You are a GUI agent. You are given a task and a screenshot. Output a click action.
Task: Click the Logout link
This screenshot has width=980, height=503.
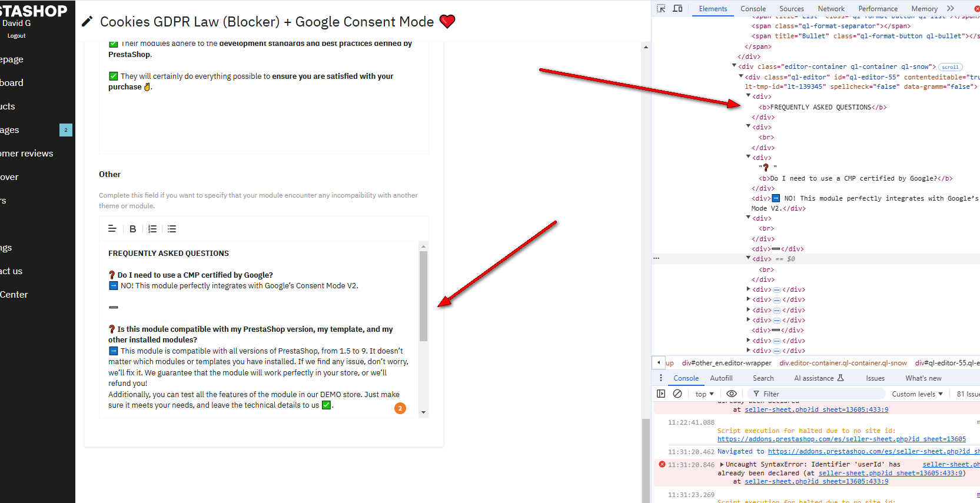pos(16,36)
